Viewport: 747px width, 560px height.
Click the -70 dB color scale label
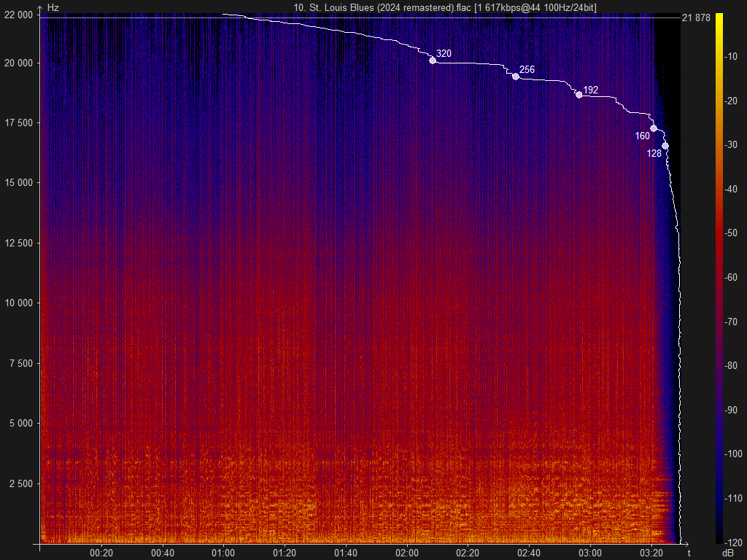731,322
